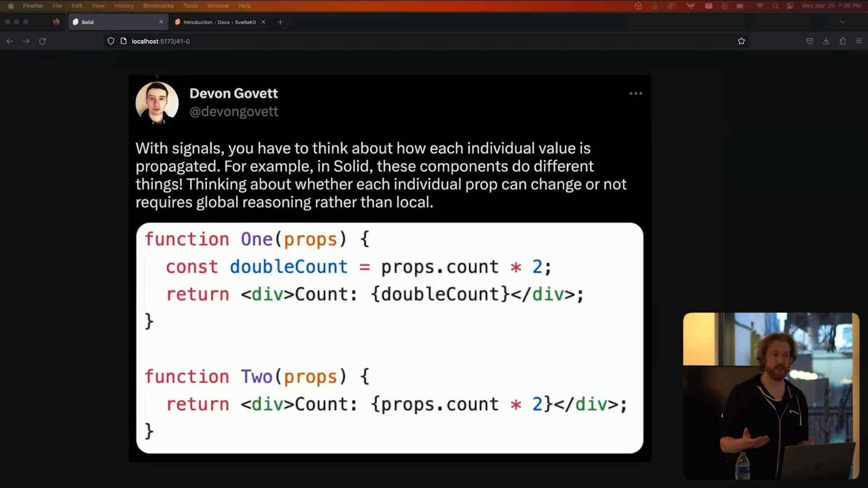This screenshot has height=488, width=868.
Task: Reload the current localhost page
Action: click(42, 41)
